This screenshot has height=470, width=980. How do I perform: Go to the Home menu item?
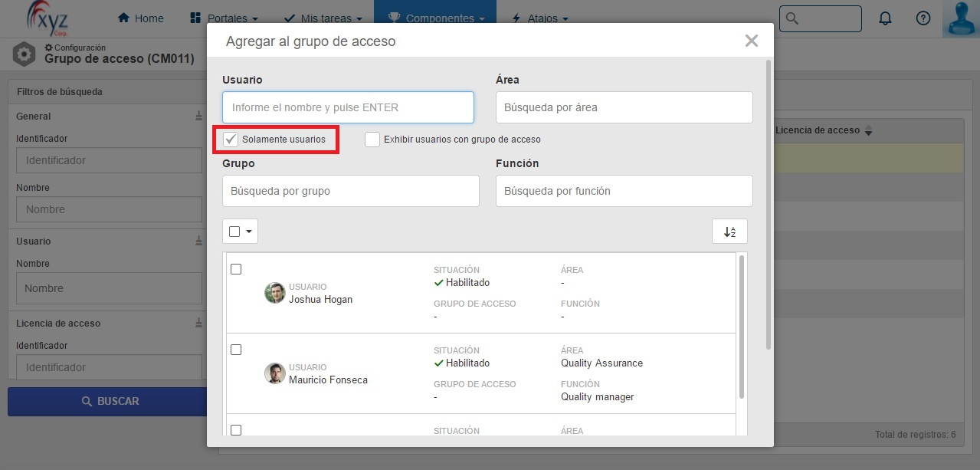pyautogui.click(x=140, y=18)
